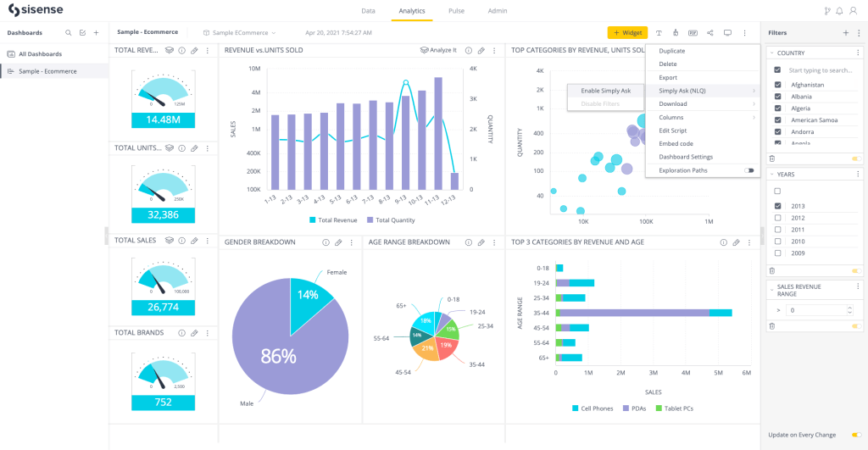The image size is (868, 450).
Task: Delete the Country filter with trash icon
Action: (x=771, y=158)
